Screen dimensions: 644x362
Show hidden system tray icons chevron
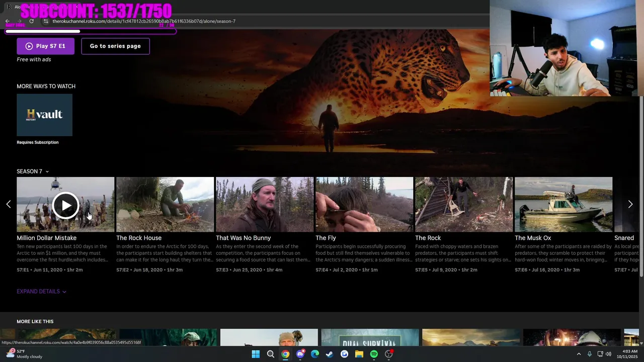pos(579,354)
